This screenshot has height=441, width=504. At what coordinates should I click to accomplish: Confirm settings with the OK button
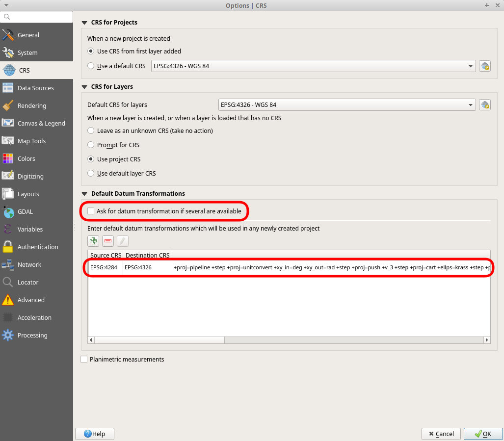pos(483,434)
